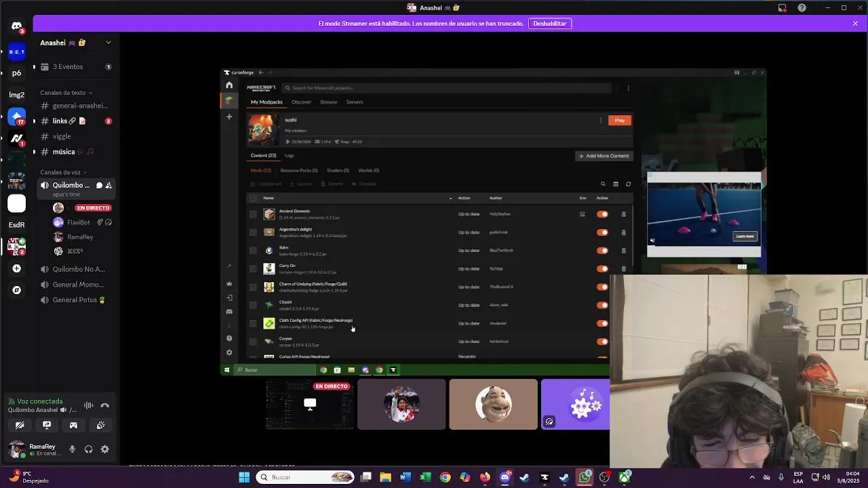Open CurseForge home icon in the stream
The height and width of the screenshot is (488, 868).
229,85
